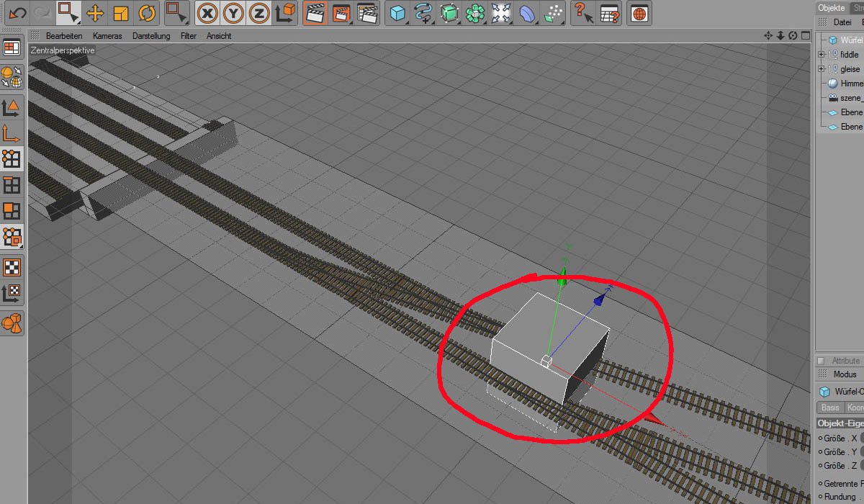Add a cube primitive object

pyautogui.click(x=397, y=13)
